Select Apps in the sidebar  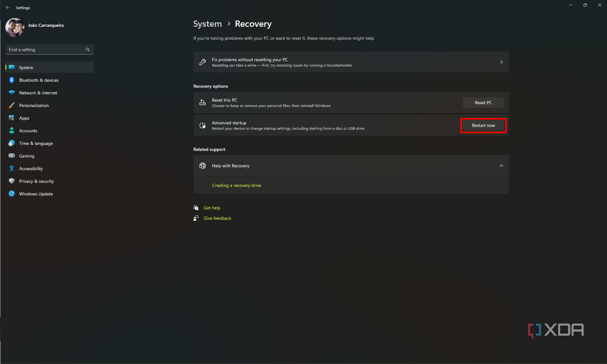pos(24,118)
